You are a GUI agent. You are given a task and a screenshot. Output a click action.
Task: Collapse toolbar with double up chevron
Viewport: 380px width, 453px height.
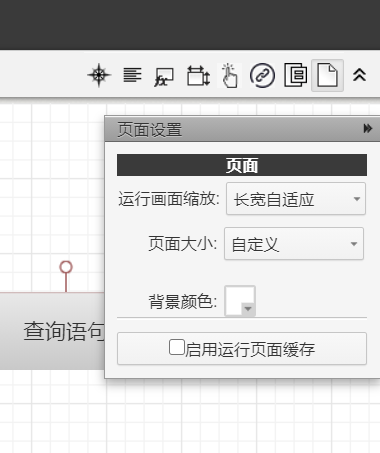pos(359,75)
